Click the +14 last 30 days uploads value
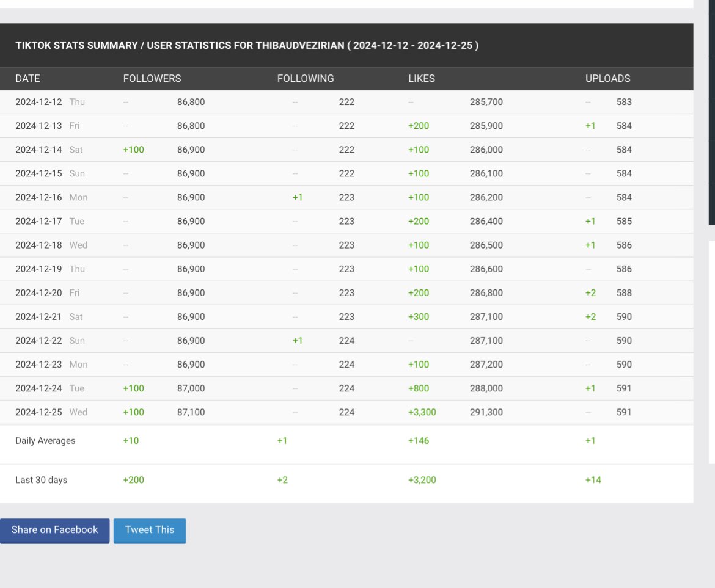715x588 pixels. [593, 480]
